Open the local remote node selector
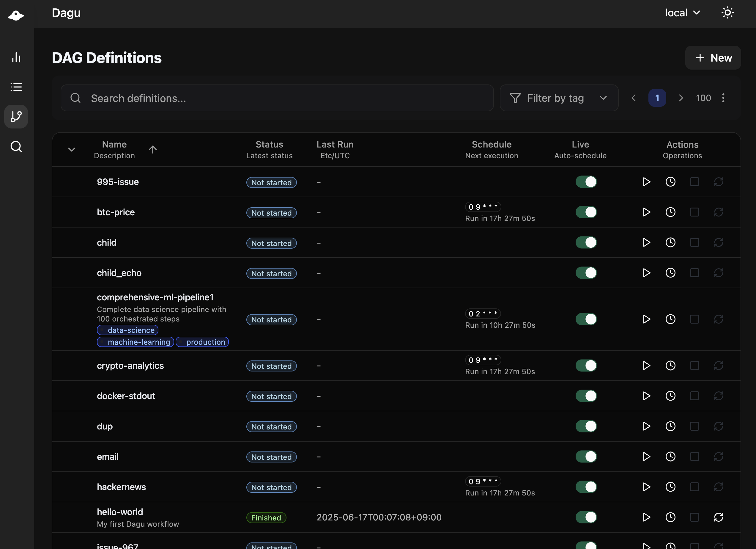 coord(682,13)
